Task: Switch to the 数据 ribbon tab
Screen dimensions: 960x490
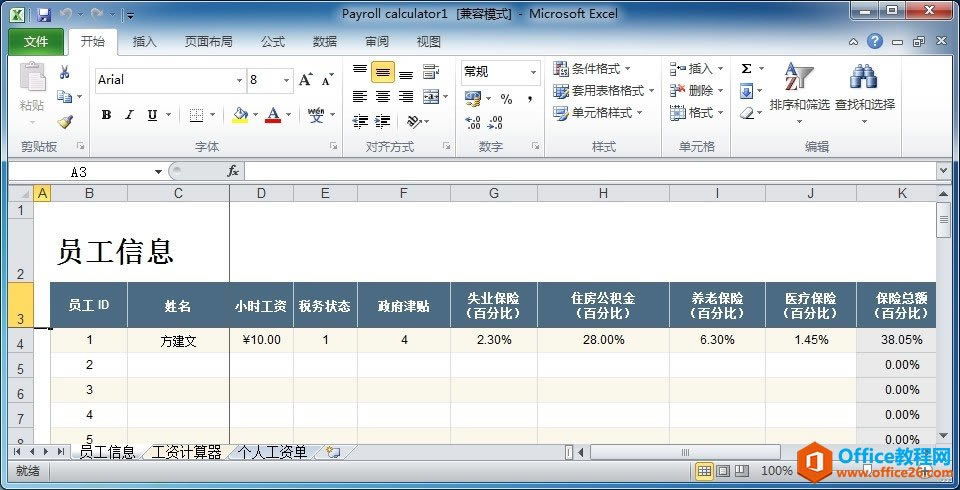Action: [324, 42]
